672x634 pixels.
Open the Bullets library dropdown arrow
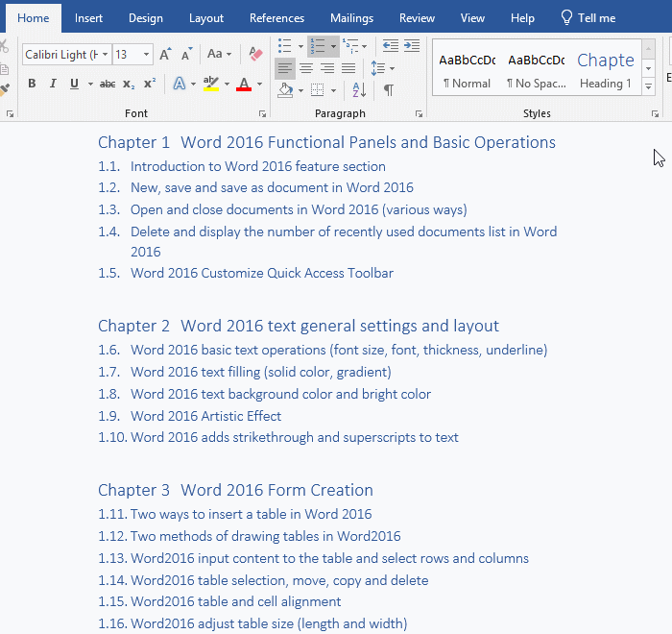pyautogui.click(x=300, y=46)
